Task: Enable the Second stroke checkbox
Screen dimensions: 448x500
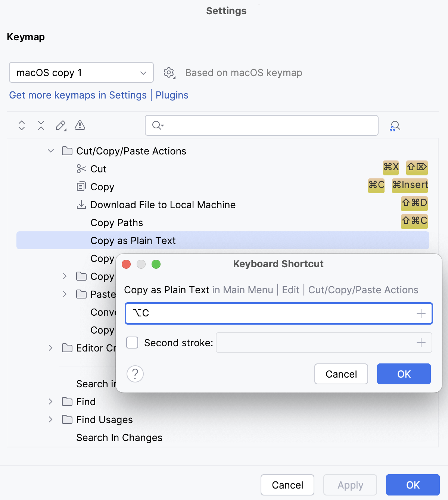Action: pos(132,343)
